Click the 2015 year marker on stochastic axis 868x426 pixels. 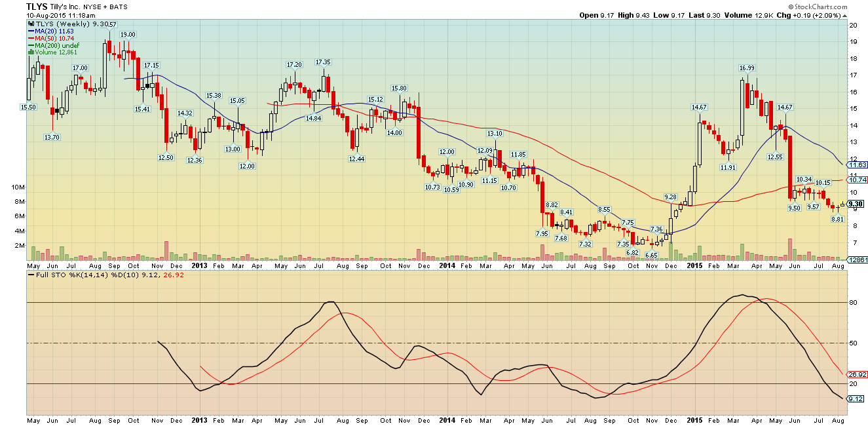(694, 419)
